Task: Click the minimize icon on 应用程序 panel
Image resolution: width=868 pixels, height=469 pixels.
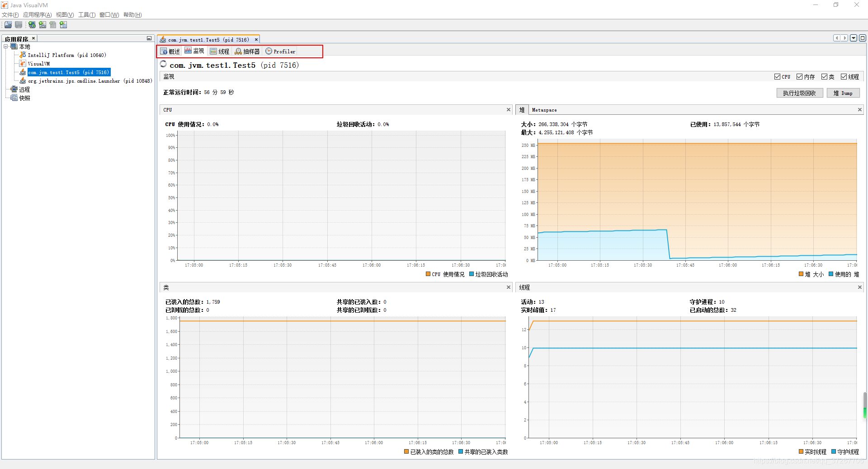Action: point(149,38)
